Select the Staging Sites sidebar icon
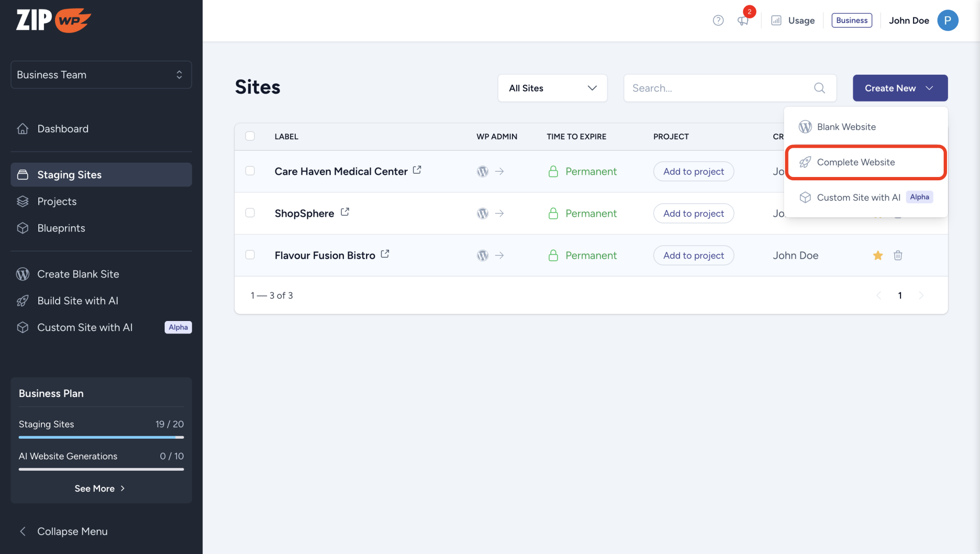 22,175
